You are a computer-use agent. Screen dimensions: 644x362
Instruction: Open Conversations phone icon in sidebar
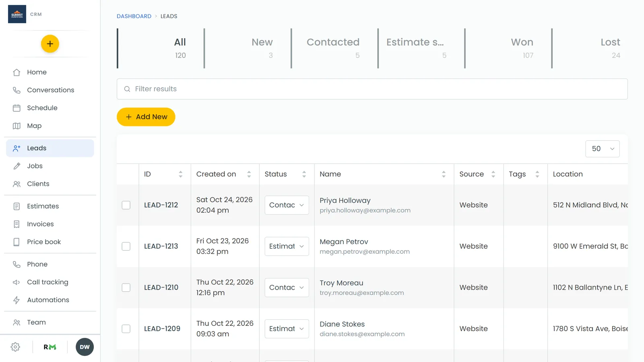pyautogui.click(x=17, y=90)
